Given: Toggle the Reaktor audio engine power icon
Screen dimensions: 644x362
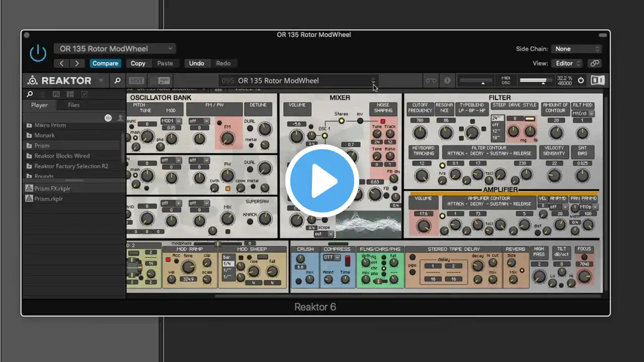Looking at the screenshot, I should [x=581, y=80].
